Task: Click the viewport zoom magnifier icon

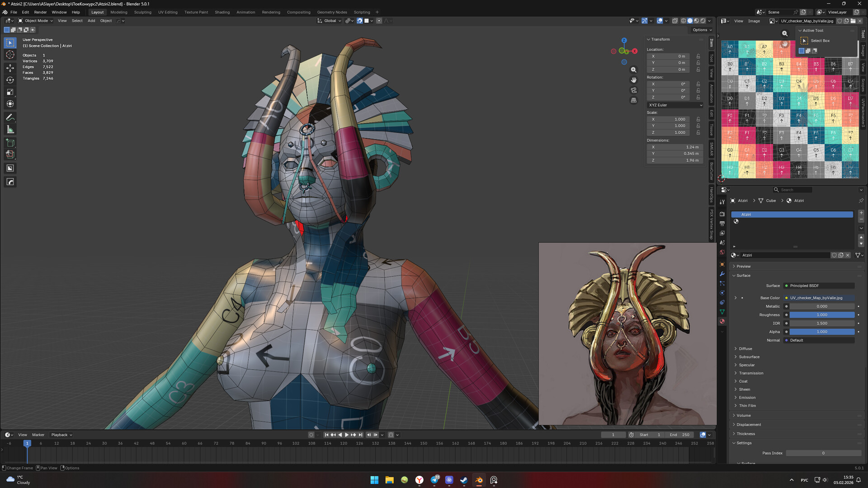Action: [x=633, y=70]
